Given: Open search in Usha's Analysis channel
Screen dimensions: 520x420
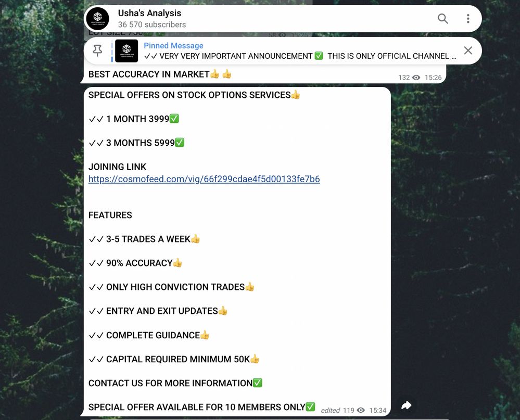Looking at the screenshot, I should 443,19.
